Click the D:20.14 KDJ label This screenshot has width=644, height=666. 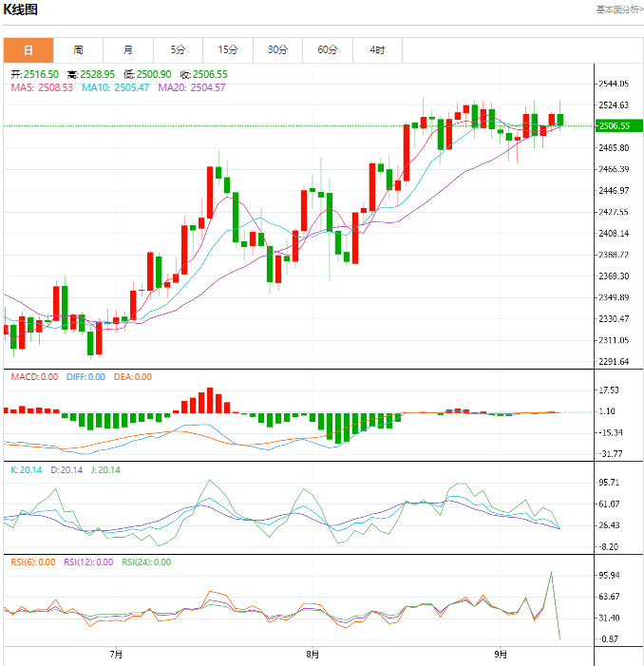pyautogui.click(x=66, y=469)
